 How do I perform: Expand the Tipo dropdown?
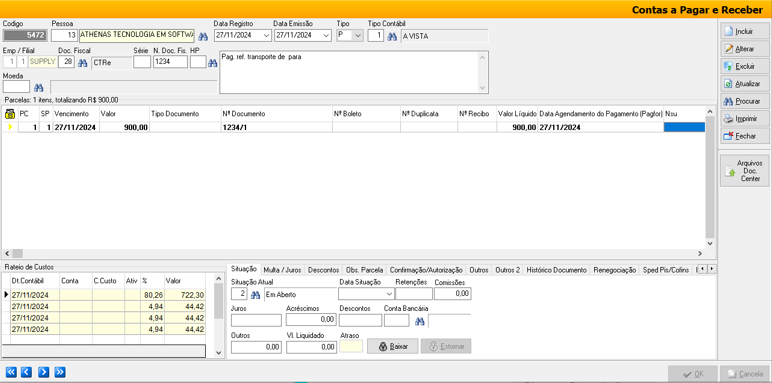coord(358,35)
